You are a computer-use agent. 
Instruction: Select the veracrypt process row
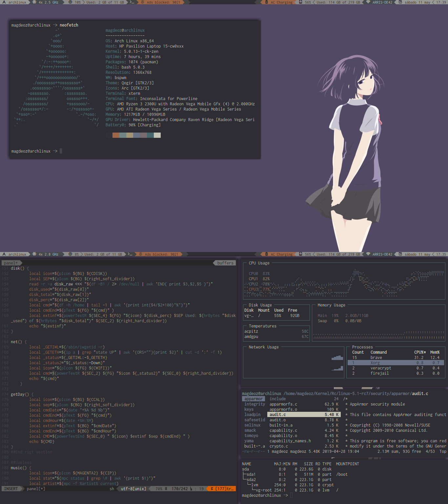click(x=396, y=368)
